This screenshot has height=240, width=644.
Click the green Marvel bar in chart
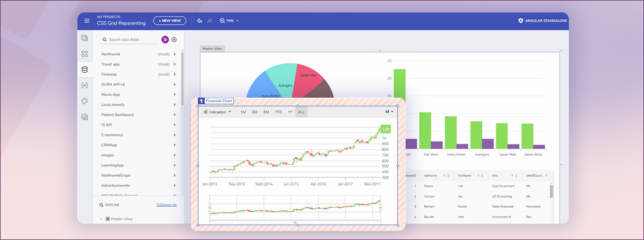(399, 84)
